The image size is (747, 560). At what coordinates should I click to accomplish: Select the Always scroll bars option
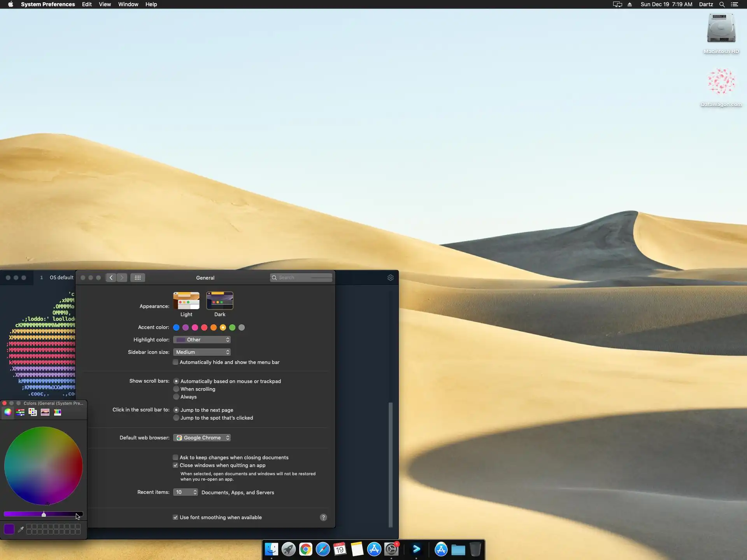pos(176,397)
